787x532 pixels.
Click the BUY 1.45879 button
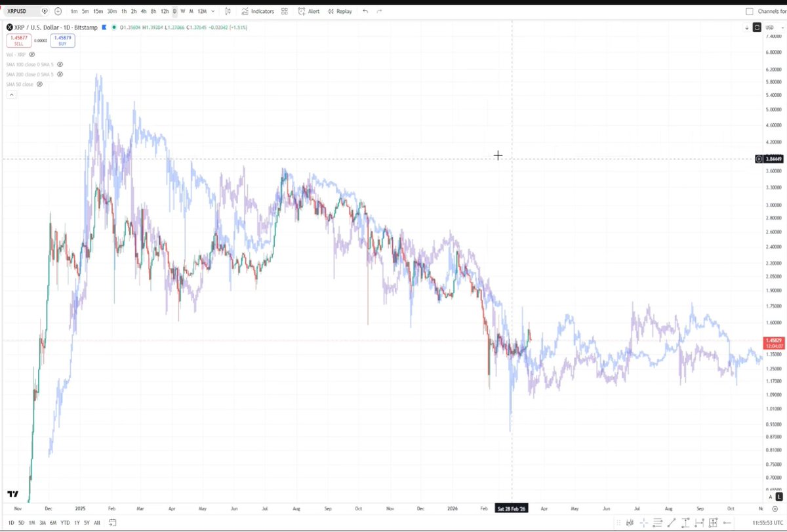click(64, 41)
